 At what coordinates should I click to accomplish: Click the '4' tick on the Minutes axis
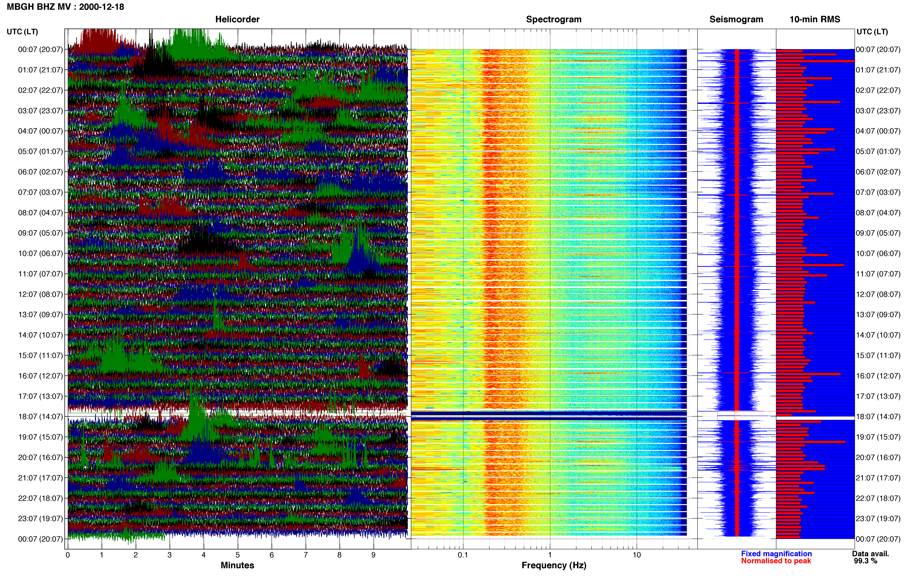[x=204, y=555]
